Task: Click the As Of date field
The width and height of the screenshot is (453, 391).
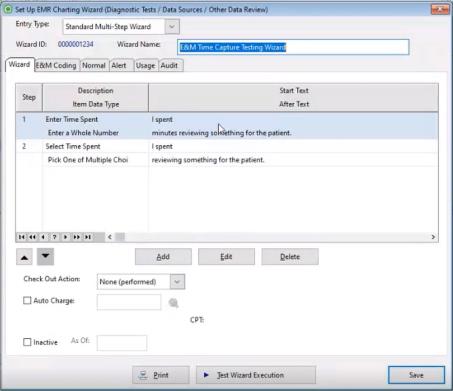Action: 122,343
